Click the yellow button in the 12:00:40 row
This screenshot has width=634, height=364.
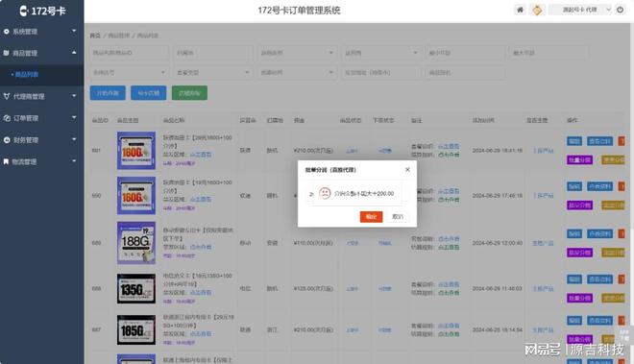(x=614, y=253)
